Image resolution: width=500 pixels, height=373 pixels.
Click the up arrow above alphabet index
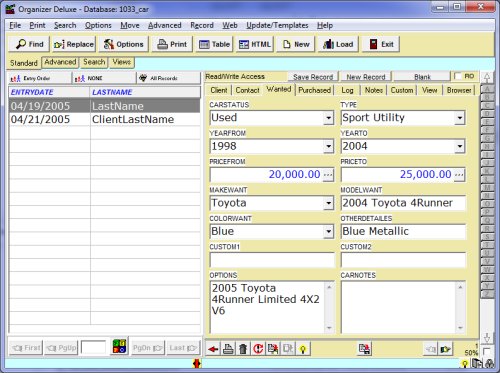point(487,78)
